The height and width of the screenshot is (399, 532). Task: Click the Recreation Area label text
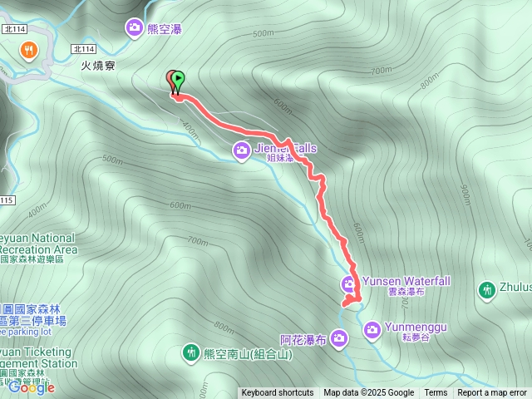[38, 249]
